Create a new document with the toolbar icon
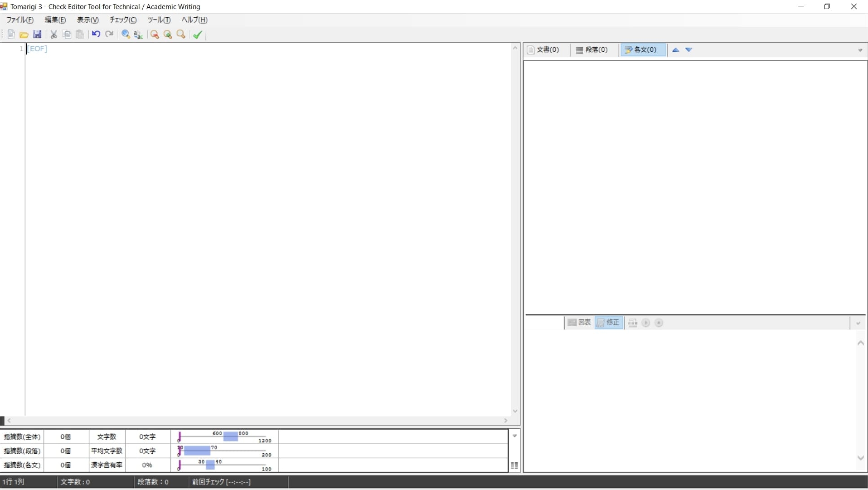This screenshot has height=490, width=868. coord(11,34)
